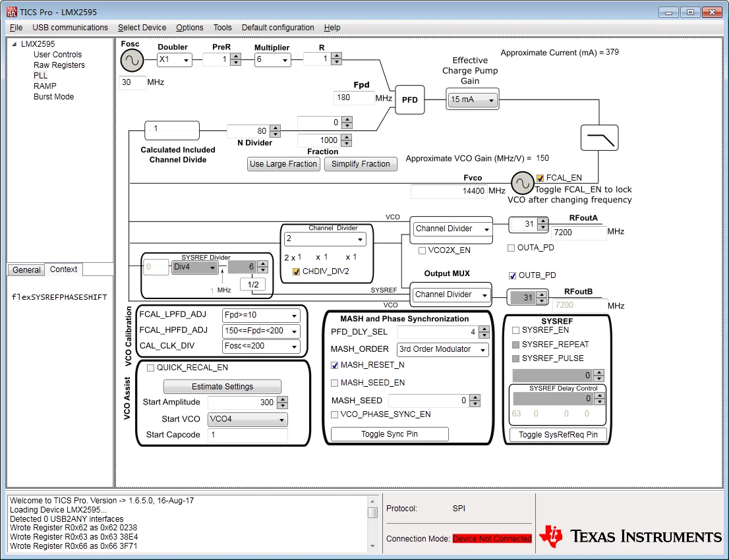Select Raw Registers in the device tree

(59, 65)
